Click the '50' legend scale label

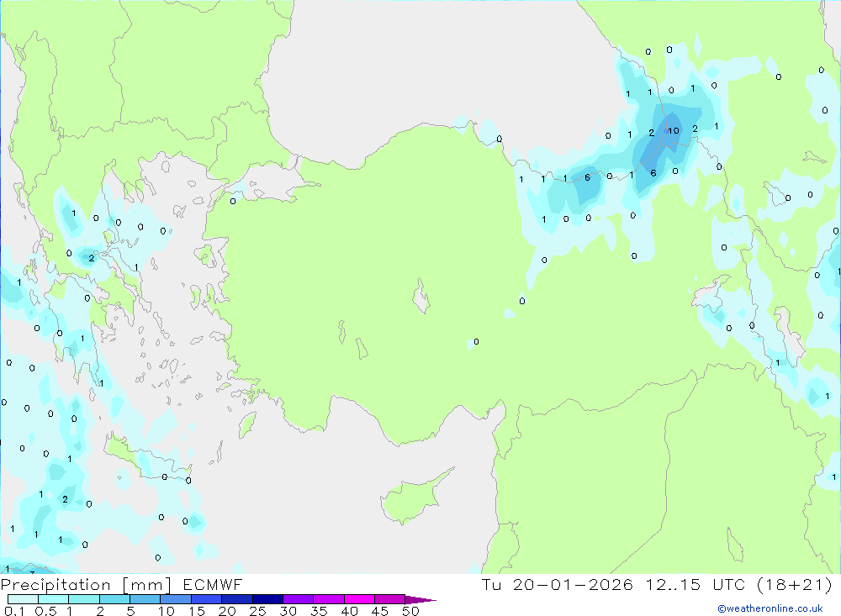coord(410,611)
